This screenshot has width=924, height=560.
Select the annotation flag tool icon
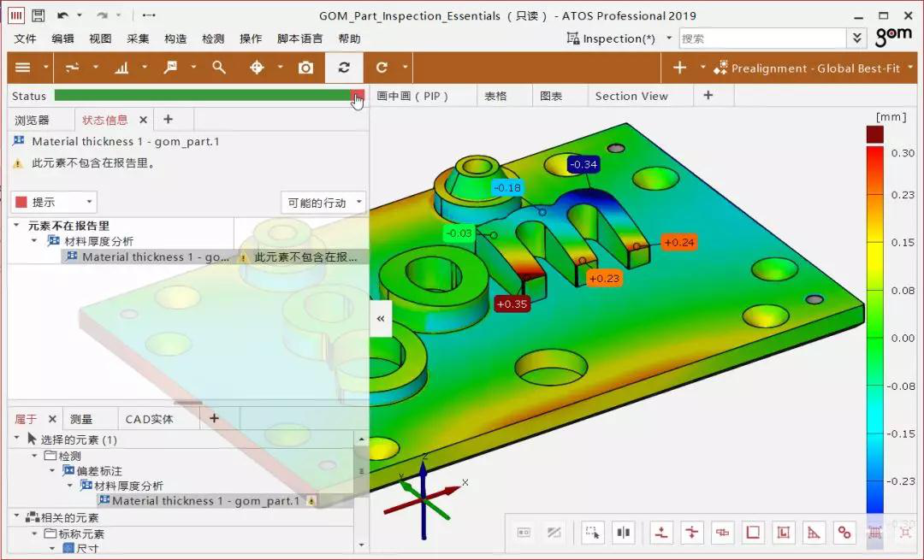[x=170, y=68]
